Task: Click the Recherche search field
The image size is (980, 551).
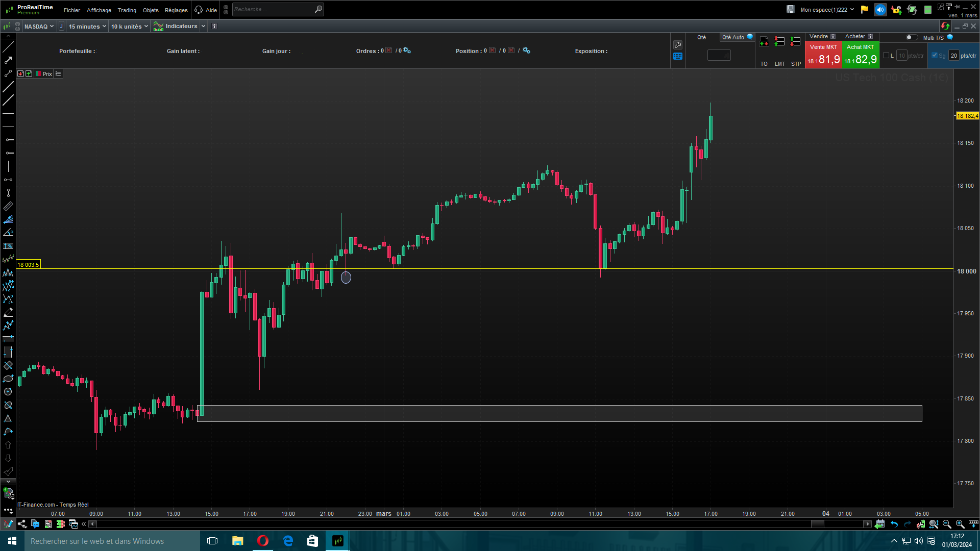Action: click(273, 9)
